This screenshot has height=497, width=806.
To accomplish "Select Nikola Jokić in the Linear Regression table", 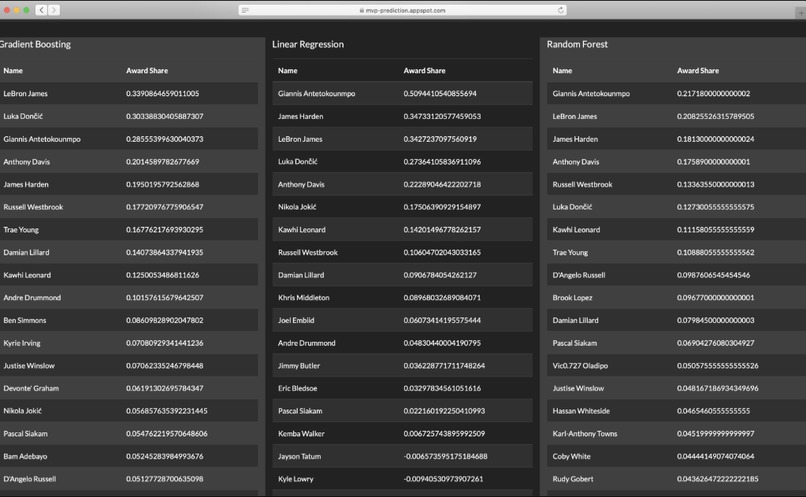I will pyautogui.click(x=297, y=207).
